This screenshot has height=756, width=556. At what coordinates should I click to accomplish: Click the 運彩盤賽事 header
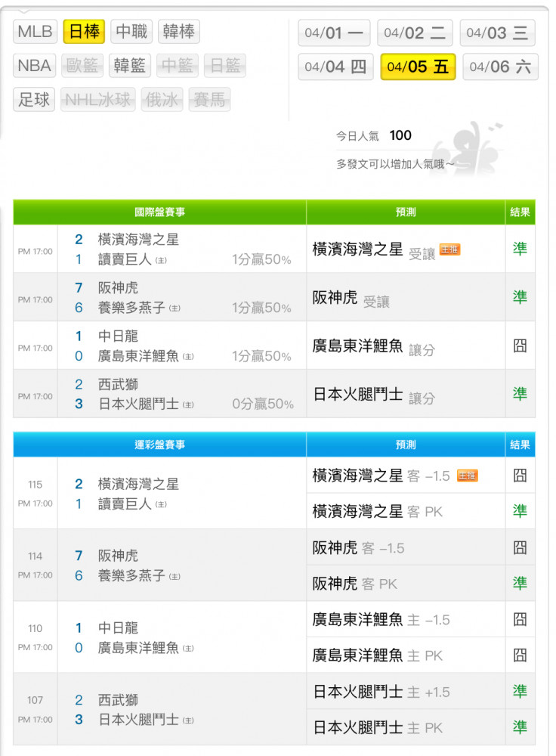point(159,445)
